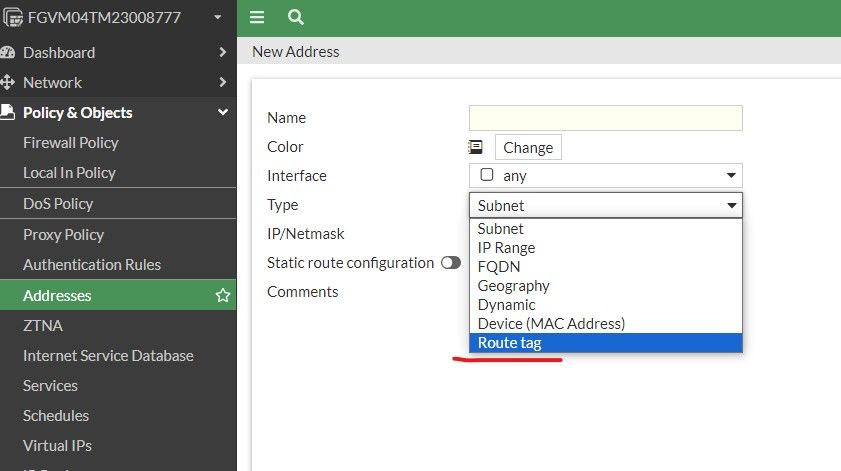This screenshot has height=471, width=841.
Task: Click the Dashboard gauge icon
Action: tap(8, 52)
